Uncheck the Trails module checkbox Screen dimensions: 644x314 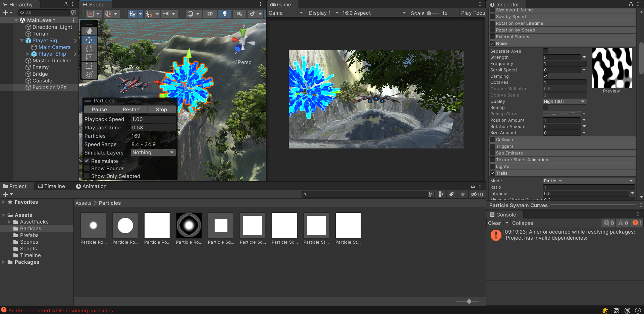pyautogui.click(x=492, y=173)
